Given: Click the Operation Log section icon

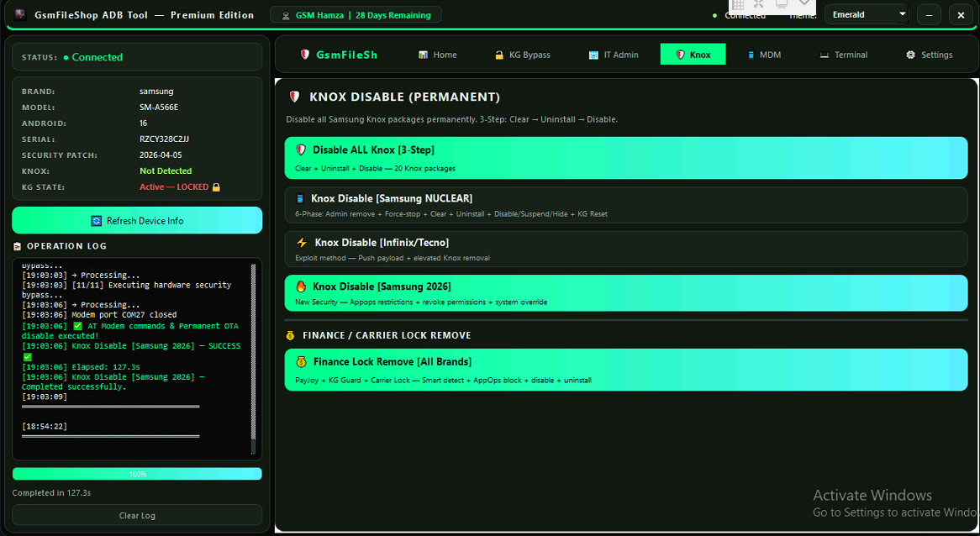Looking at the screenshot, I should click(18, 247).
